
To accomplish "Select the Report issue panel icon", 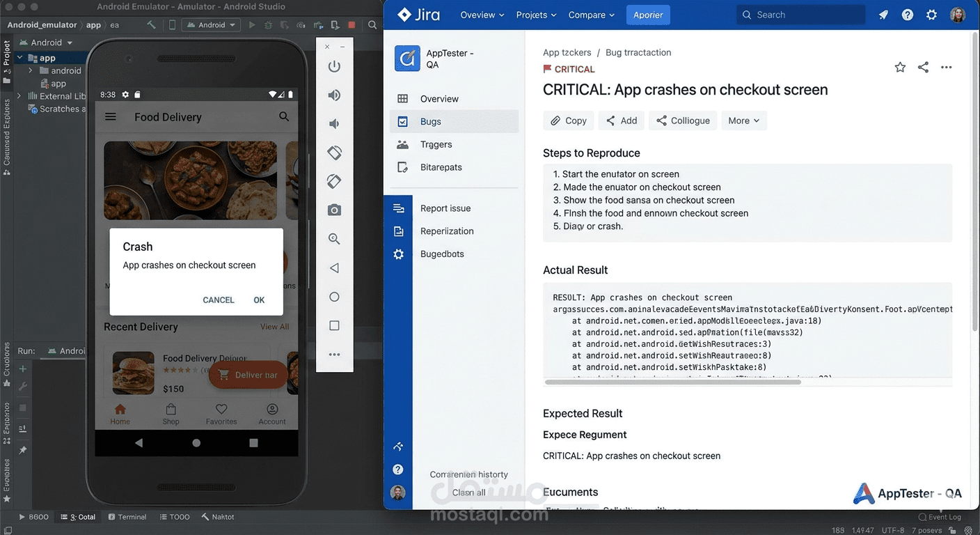I will click(x=398, y=207).
